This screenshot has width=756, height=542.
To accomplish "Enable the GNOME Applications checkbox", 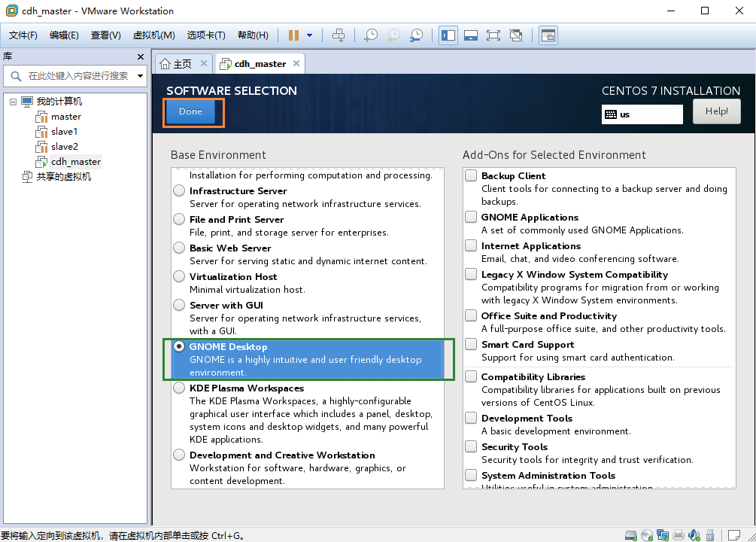I will click(x=471, y=218).
